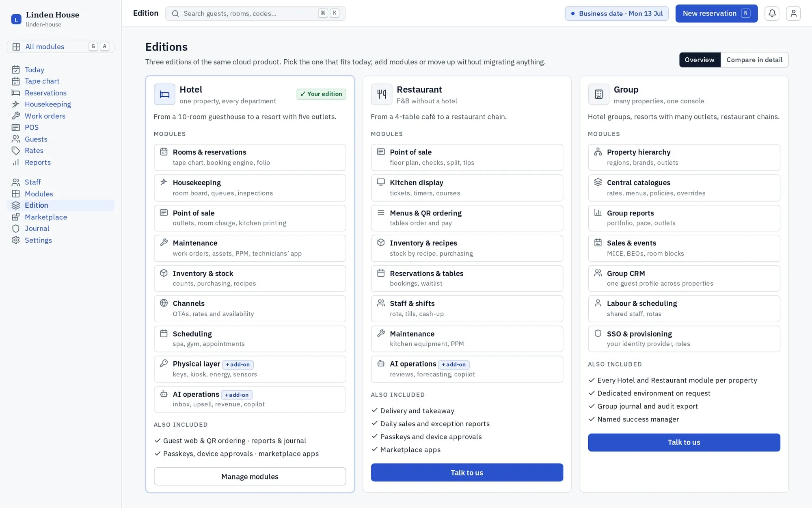This screenshot has height=508, width=812.
Task: Click the add-on badge on AI operations in the Hotel card
Action: coord(237,395)
